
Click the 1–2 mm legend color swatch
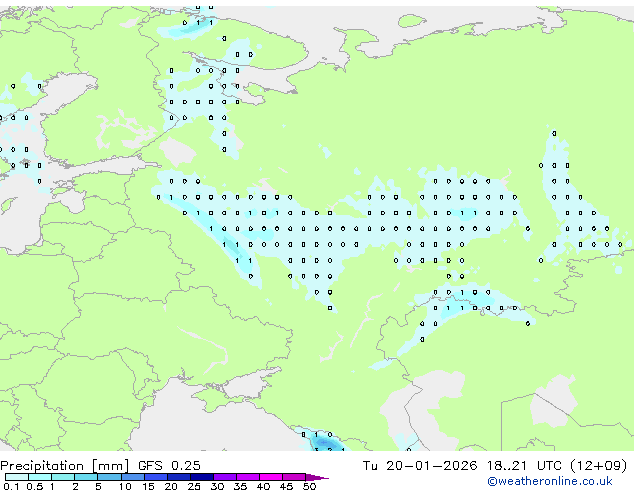coord(63,477)
